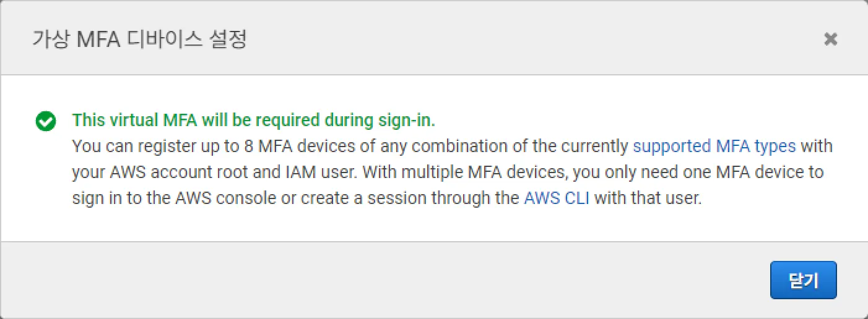The width and height of the screenshot is (868, 319).
Task: Click the green virtual MFA required heading
Action: coord(254,121)
